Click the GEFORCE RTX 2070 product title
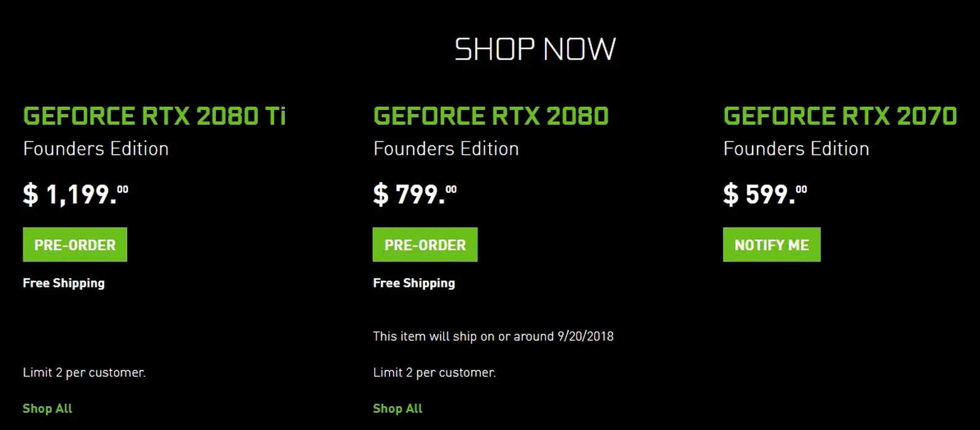The image size is (980, 430). [840, 116]
